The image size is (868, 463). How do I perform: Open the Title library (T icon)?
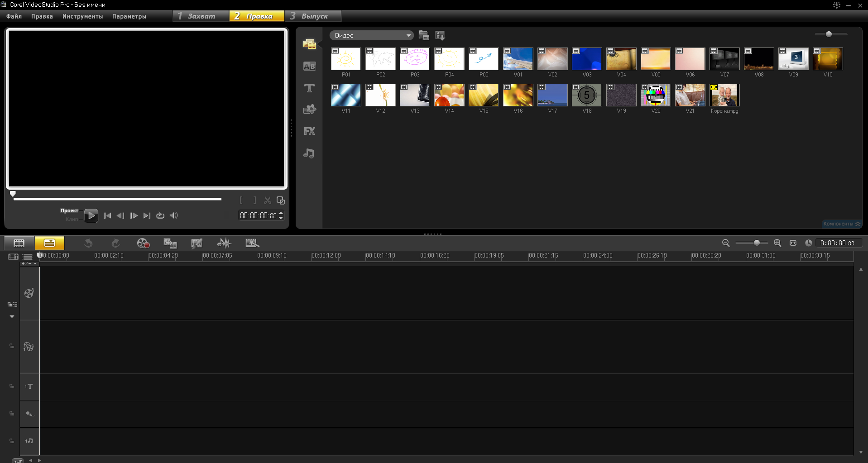coord(309,88)
